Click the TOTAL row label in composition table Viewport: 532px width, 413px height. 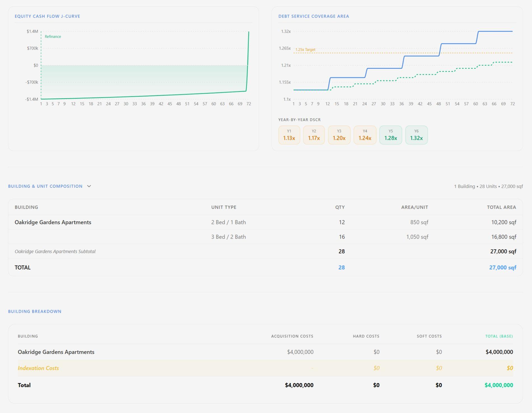click(23, 267)
